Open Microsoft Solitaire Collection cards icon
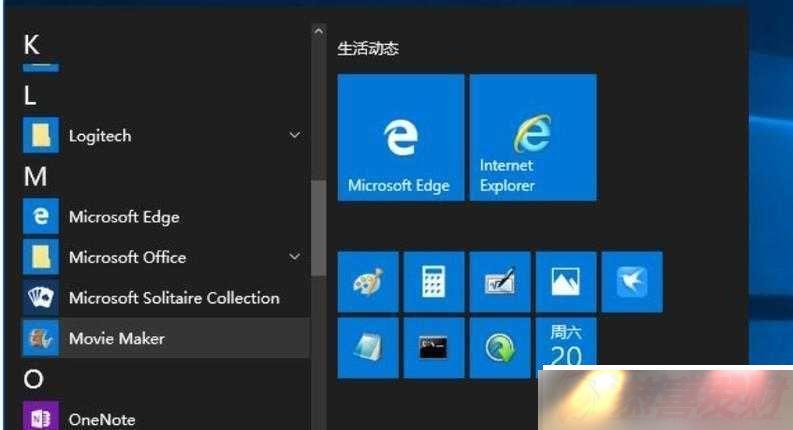The height and width of the screenshot is (430, 793). (41, 297)
